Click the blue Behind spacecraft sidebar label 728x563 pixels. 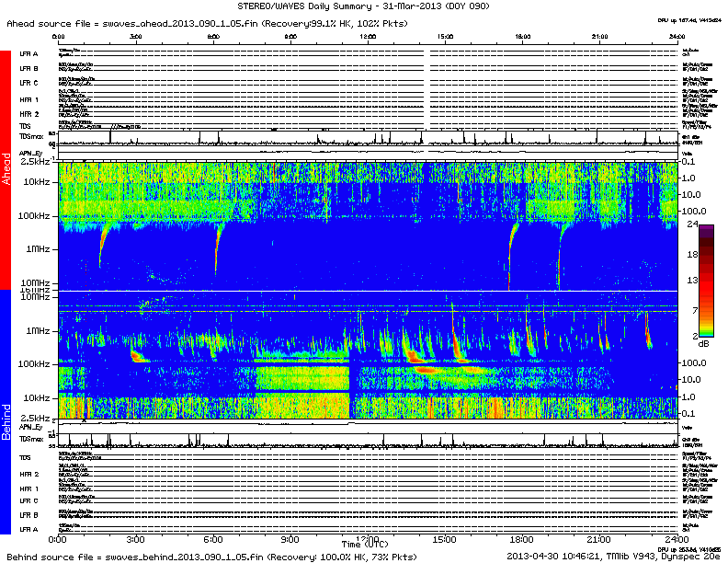[x=6, y=420]
